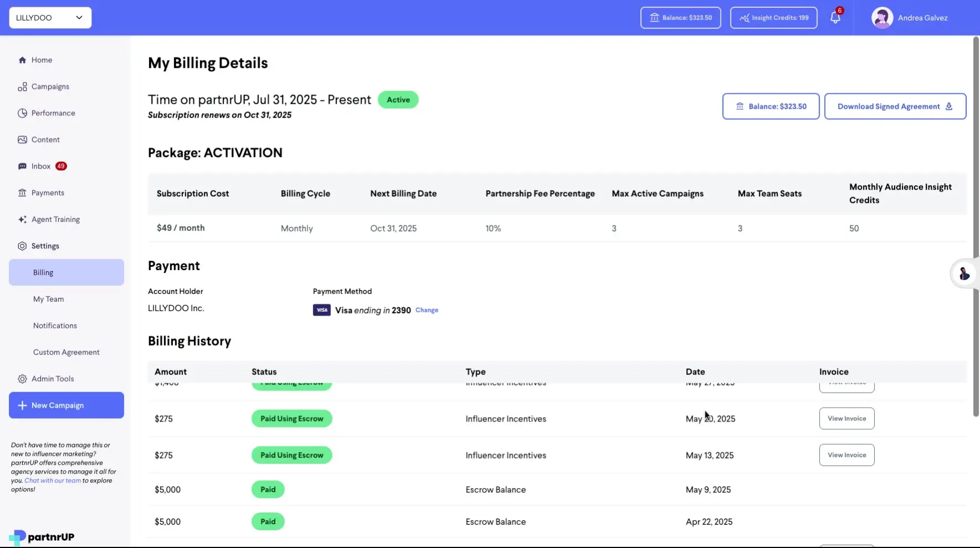The height and width of the screenshot is (548, 980).
Task: Select the Campaigns icon in sidebar
Action: [22, 86]
